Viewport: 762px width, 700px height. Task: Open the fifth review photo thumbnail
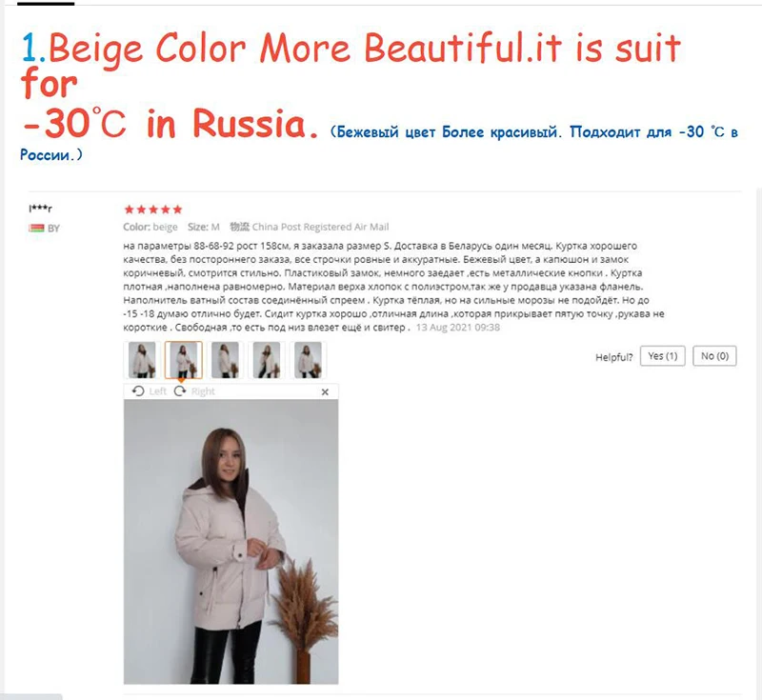point(308,360)
